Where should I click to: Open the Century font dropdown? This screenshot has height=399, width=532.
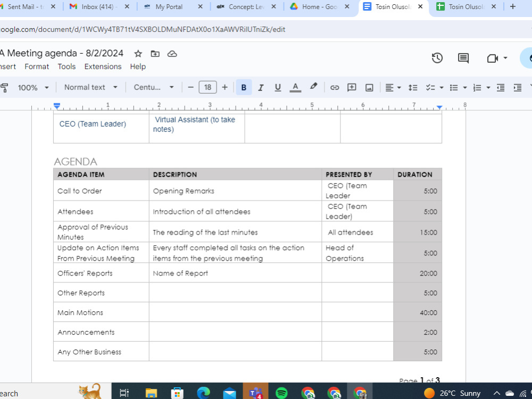pyautogui.click(x=154, y=88)
